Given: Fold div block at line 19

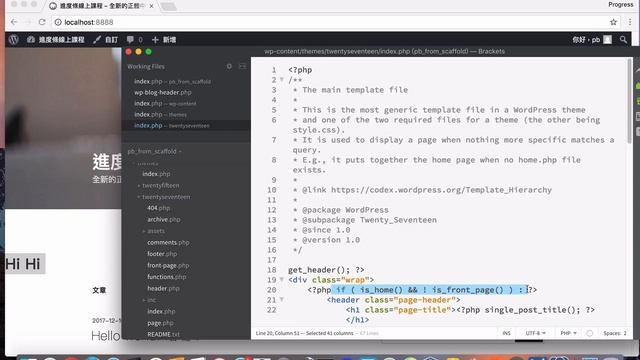Looking at the screenshot, I should (x=282, y=280).
